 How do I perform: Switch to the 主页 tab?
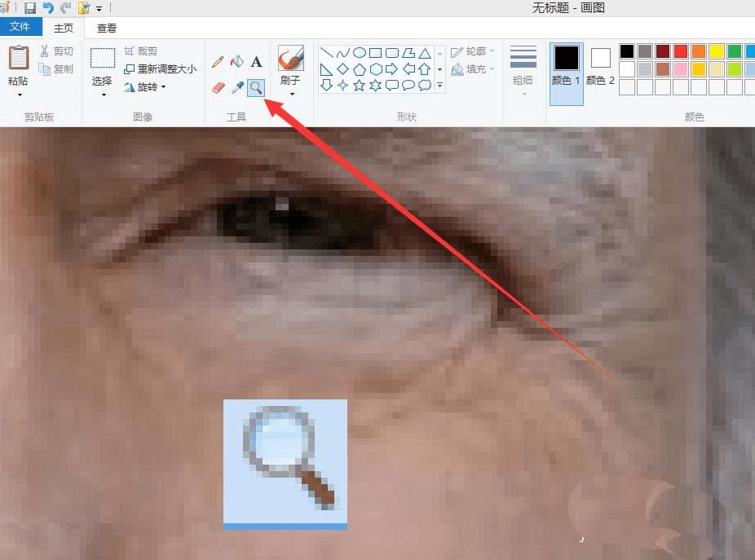coord(64,28)
